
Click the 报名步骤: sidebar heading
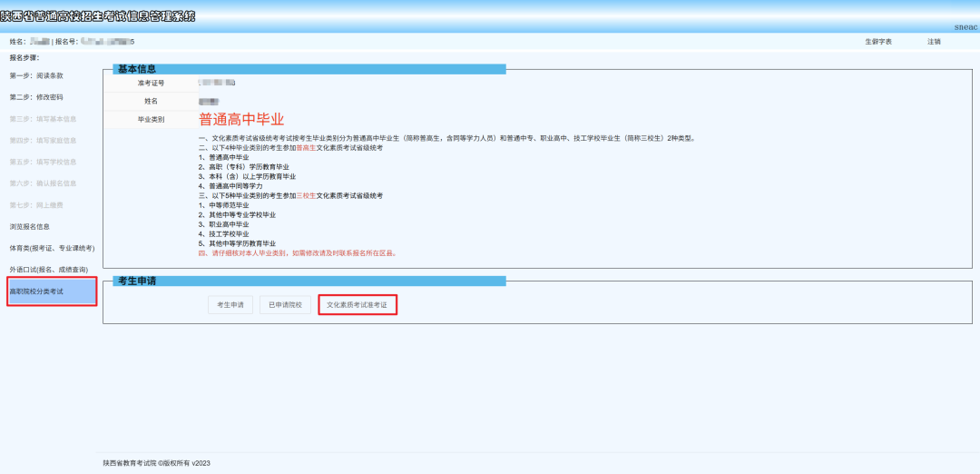pos(24,57)
